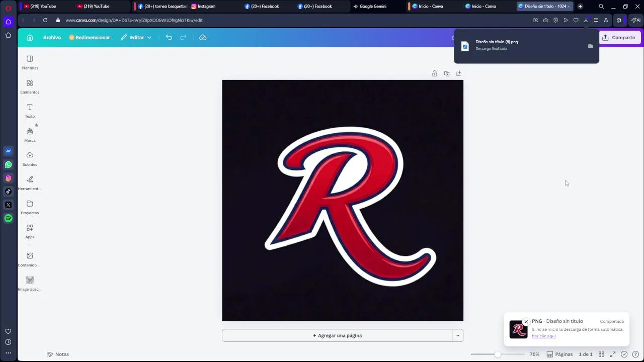Viewport: 644px width, 362px height.
Task: Open design check checkmark icon
Action: 624,354
